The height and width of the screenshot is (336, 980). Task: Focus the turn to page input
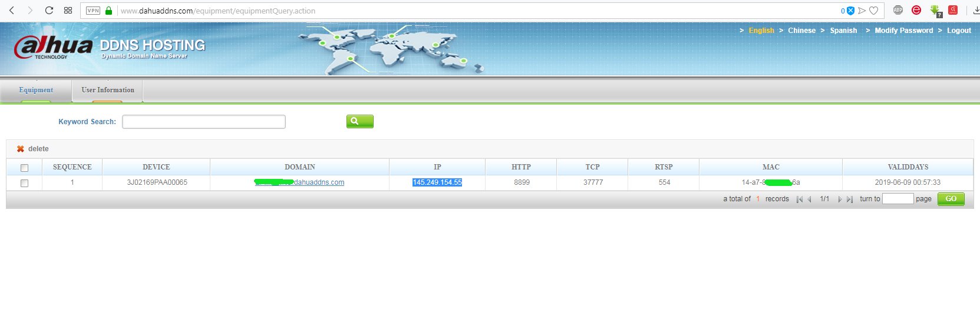[897, 199]
